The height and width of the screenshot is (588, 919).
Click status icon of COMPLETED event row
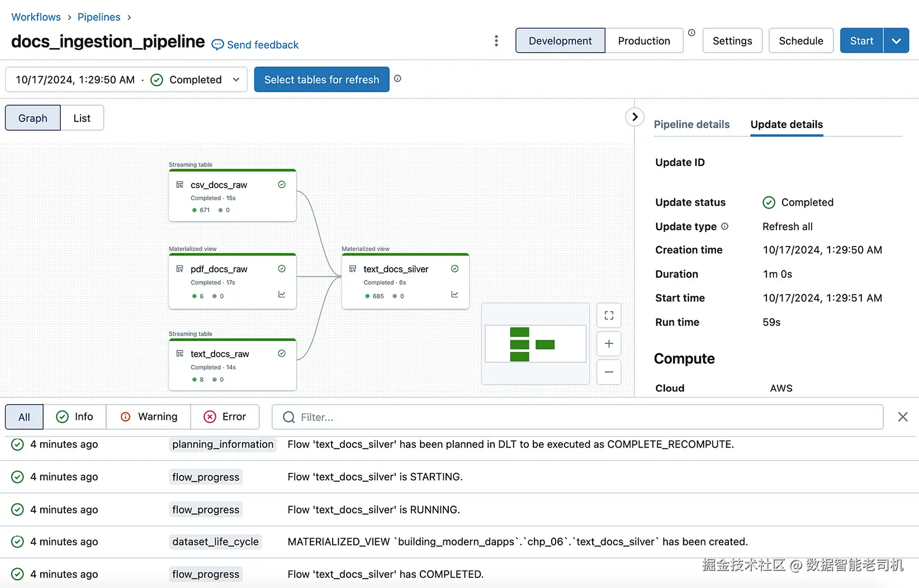pyautogui.click(x=17, y=574)
